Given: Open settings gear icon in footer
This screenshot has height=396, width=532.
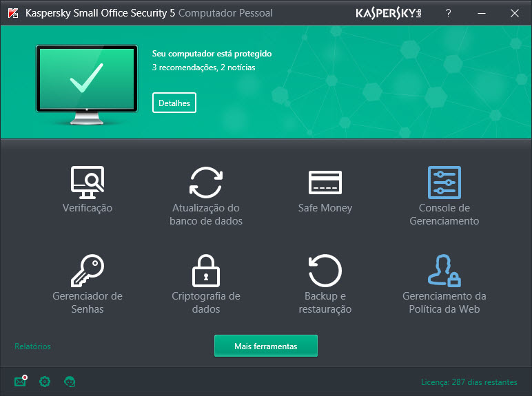Looking at the screenshot, I should coord(45,382).
